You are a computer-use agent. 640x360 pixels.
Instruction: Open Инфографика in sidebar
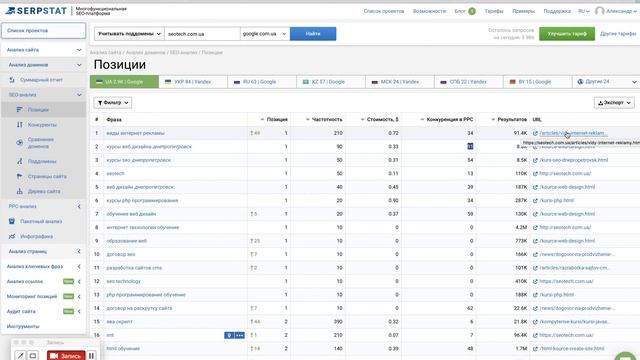click(36, 236)
